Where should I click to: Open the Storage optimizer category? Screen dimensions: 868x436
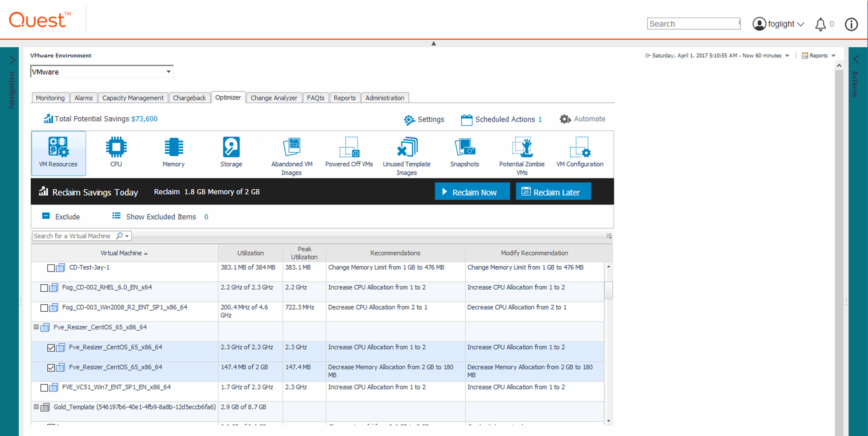[x=231, y=153]
